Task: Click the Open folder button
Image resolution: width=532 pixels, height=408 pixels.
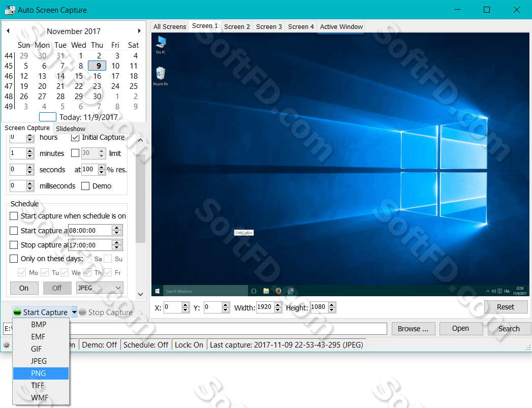Action: [460, 329]
